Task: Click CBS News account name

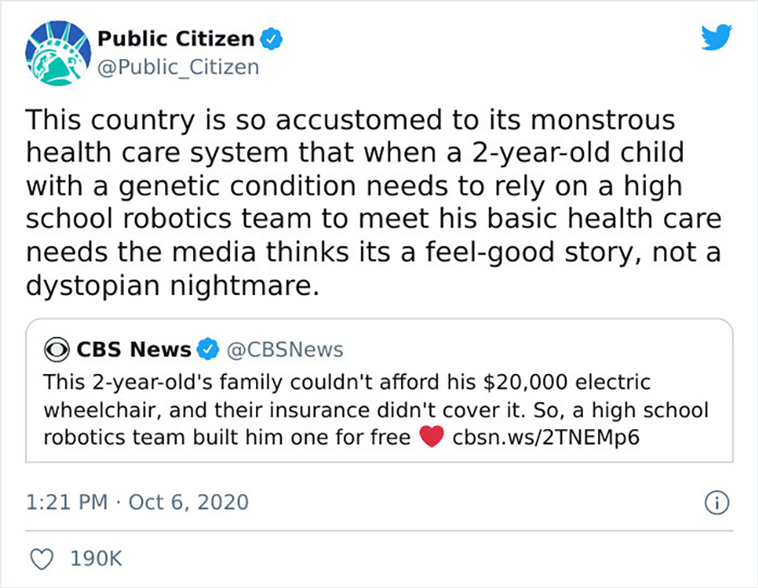Action: pos(134,349)
